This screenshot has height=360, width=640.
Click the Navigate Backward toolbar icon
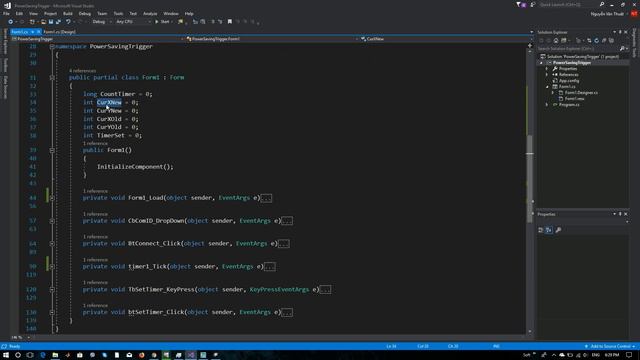click(x=10, y=22)
